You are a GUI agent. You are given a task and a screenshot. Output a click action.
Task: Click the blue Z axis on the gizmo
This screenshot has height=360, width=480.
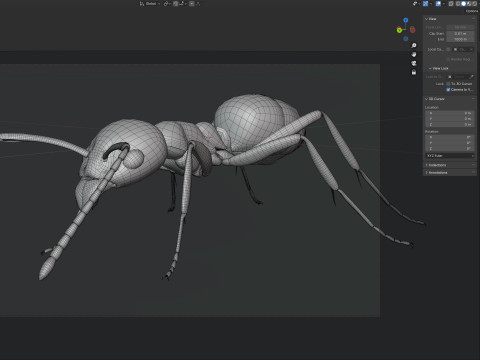coord(406,20)
